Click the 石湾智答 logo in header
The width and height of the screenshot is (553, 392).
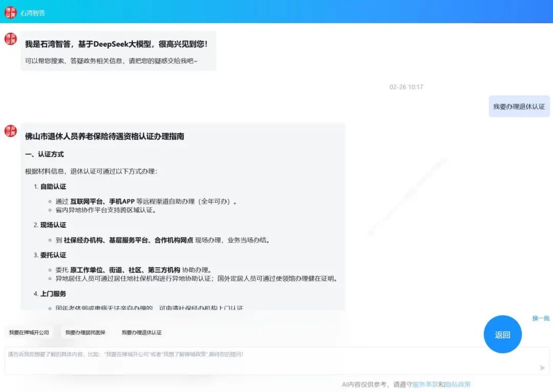11,13
